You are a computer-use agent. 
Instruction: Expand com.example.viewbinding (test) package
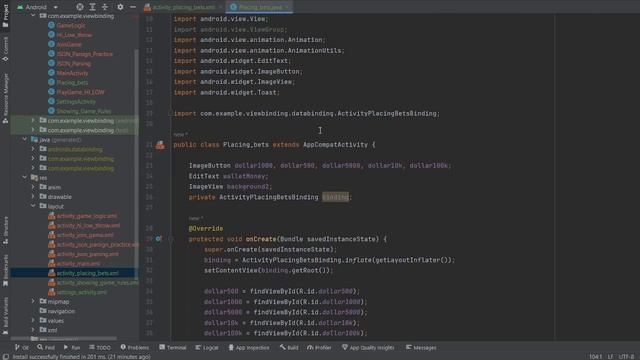(33, 130)
